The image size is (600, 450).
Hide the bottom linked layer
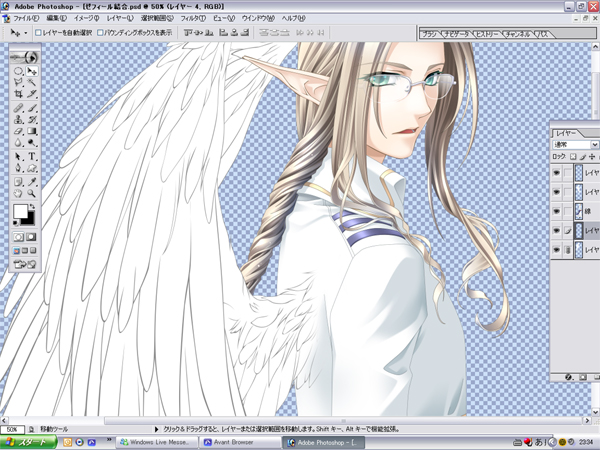tap(556, 249)
